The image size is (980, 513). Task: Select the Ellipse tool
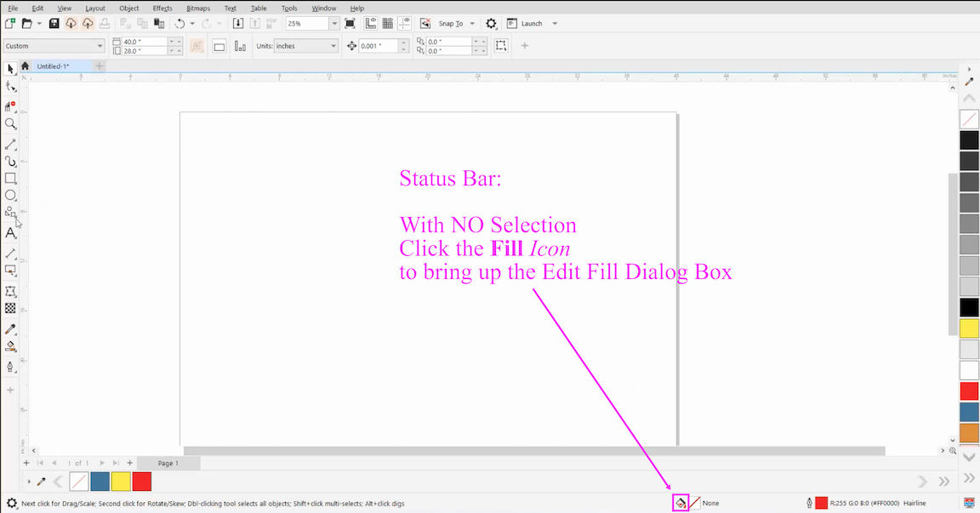10,196
